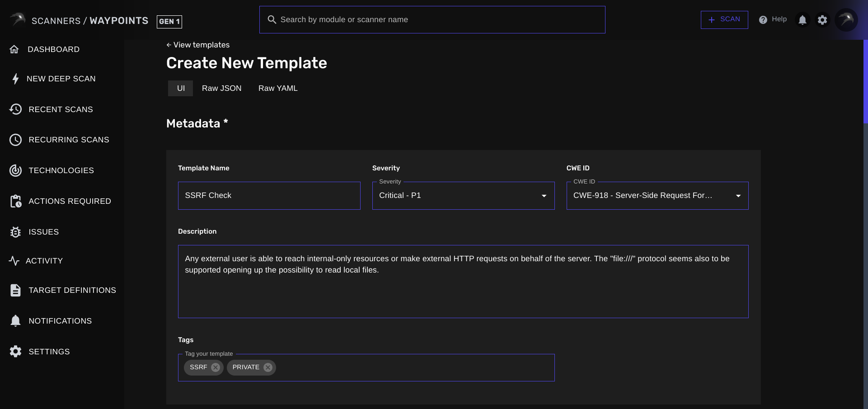Open the settings gear in top bar

[822, 19]
